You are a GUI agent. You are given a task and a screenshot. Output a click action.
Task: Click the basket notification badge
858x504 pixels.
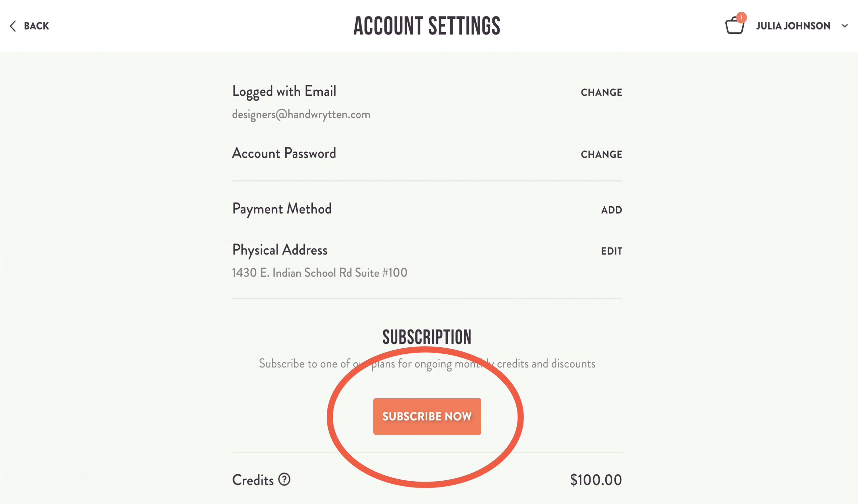741,17
